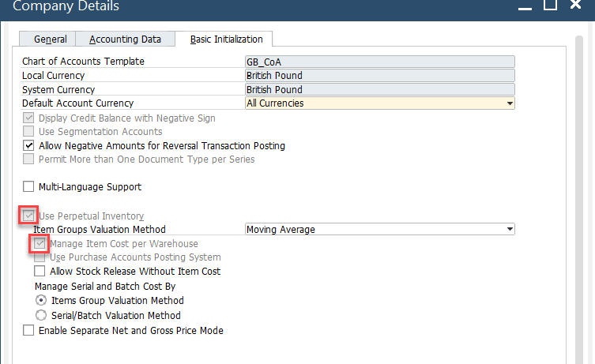Screen dimensions: 595x364
Task: Click the Use Segmentation Accounts checkbox
Action: tap(29, 132)
